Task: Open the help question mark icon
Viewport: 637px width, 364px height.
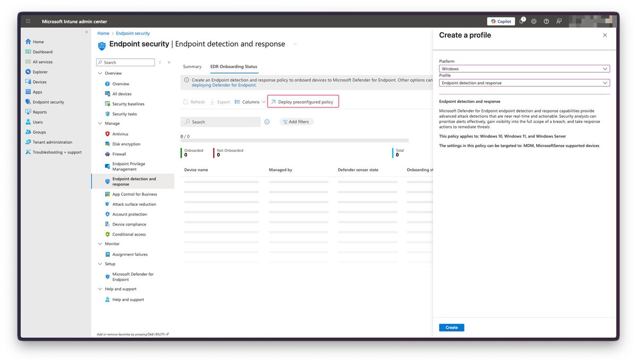Action: (x=546, y=21)
